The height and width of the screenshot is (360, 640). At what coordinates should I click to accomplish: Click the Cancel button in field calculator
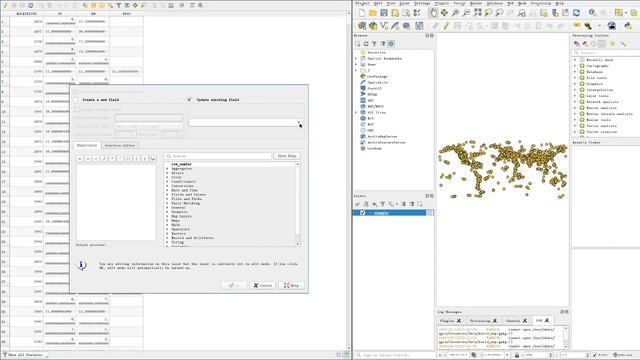[262, 285]
